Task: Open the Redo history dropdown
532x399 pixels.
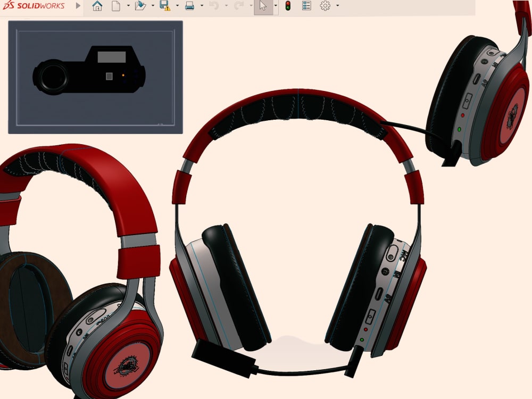Action: 251,6
